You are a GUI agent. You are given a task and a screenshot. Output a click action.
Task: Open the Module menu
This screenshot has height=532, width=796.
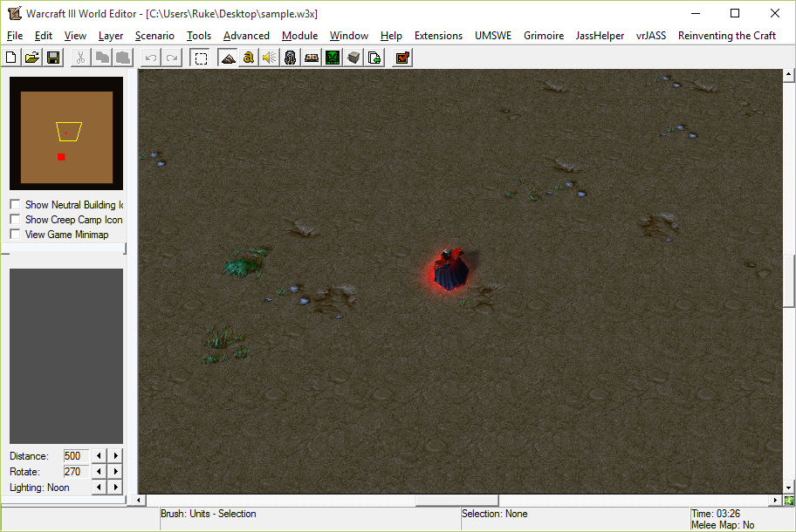tap(300, 36)
